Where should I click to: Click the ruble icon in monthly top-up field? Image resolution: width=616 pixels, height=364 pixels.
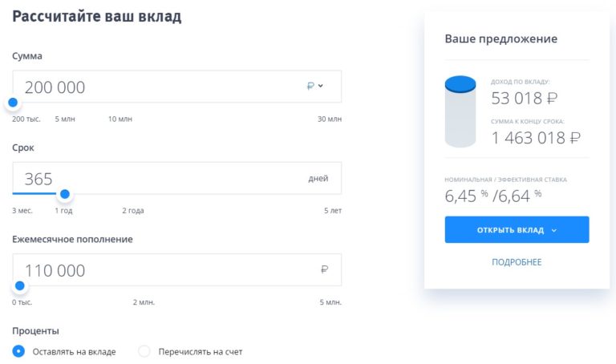[324, 270]
